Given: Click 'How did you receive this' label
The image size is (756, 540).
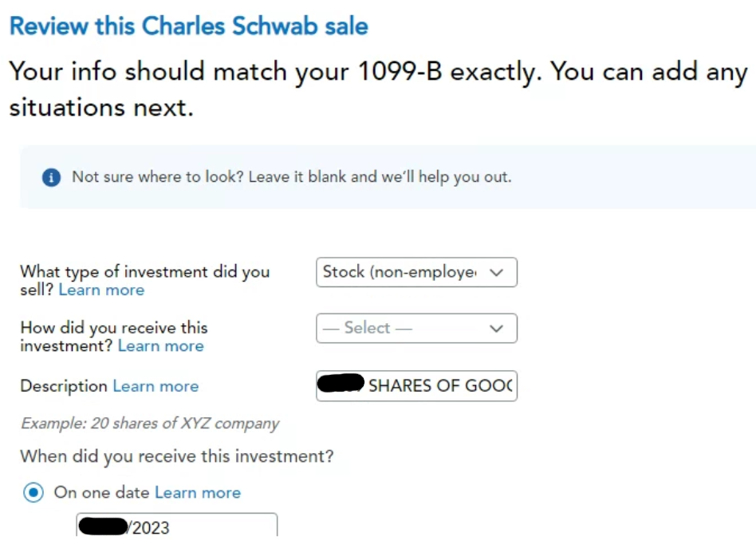Looking at the screenshot, I should coord(114,328).
